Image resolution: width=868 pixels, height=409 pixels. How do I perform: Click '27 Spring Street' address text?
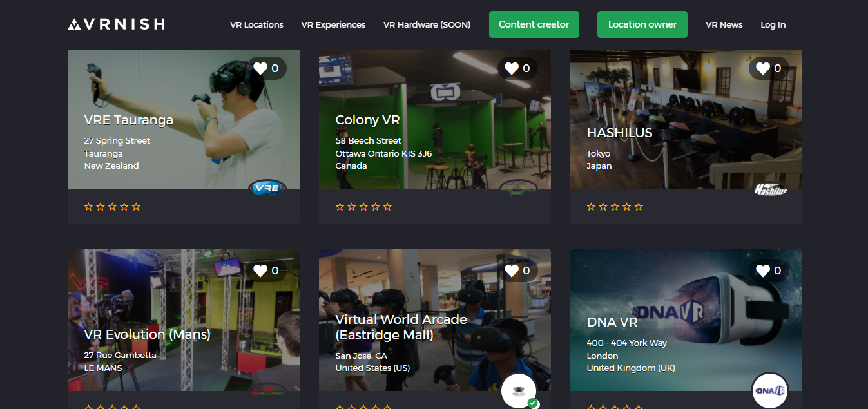117,140
